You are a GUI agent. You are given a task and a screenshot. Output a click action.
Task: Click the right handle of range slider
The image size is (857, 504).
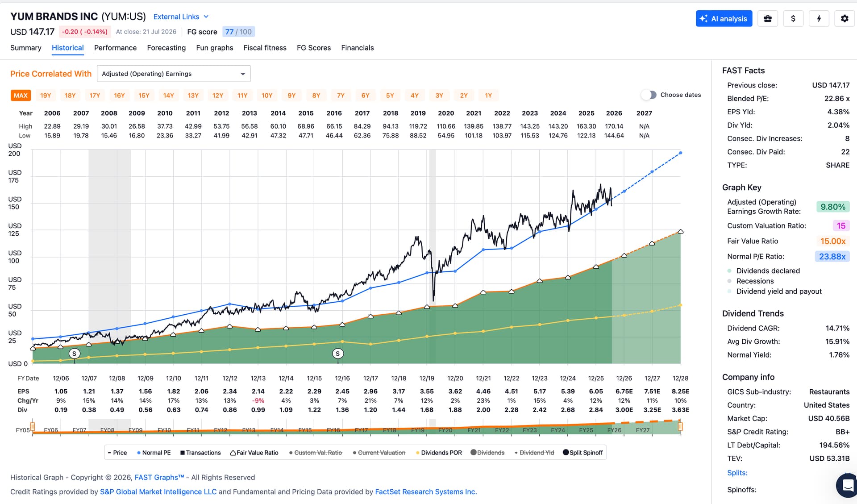click(x=680, y=427)
